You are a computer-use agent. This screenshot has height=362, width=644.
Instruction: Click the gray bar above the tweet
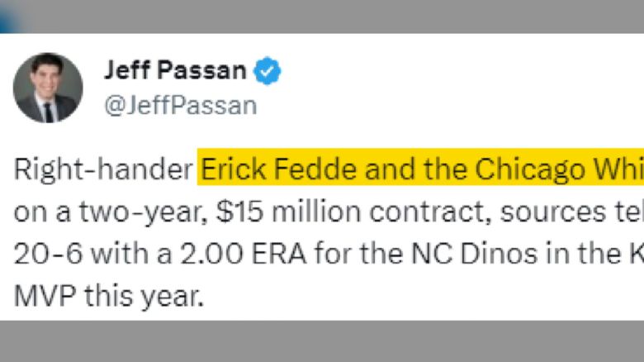330,17
